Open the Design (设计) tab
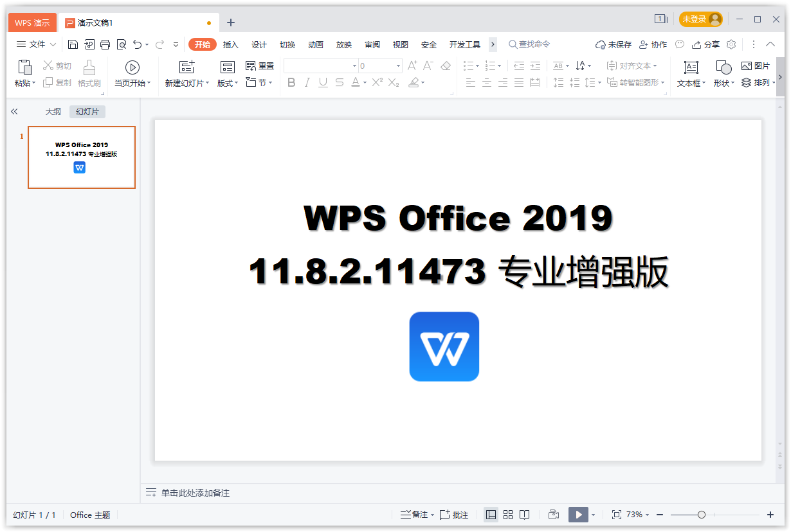 259,44
